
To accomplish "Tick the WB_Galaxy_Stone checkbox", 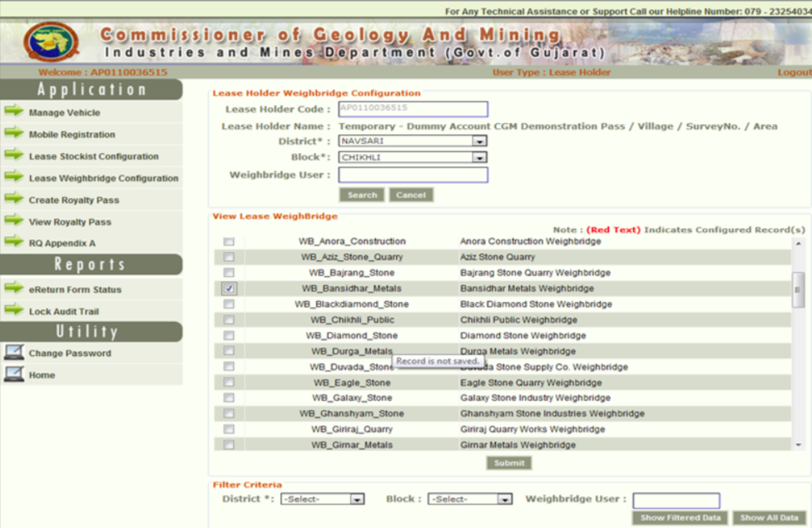I will (228, 397).
